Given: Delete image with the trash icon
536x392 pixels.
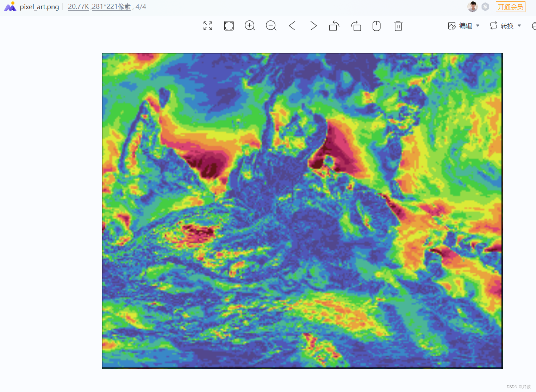Looking at the screenshot, I should [x=398, y=26].
